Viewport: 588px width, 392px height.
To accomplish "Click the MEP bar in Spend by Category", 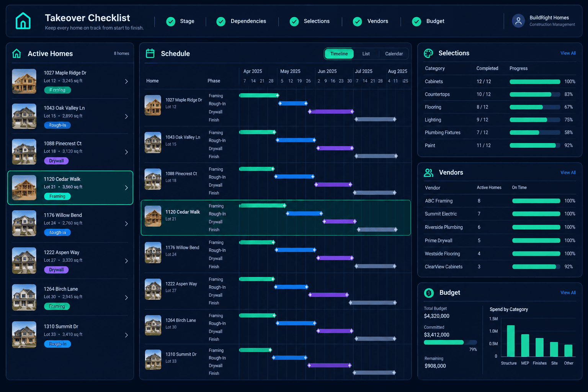I will pyautogui.click(x=525, y=345).
